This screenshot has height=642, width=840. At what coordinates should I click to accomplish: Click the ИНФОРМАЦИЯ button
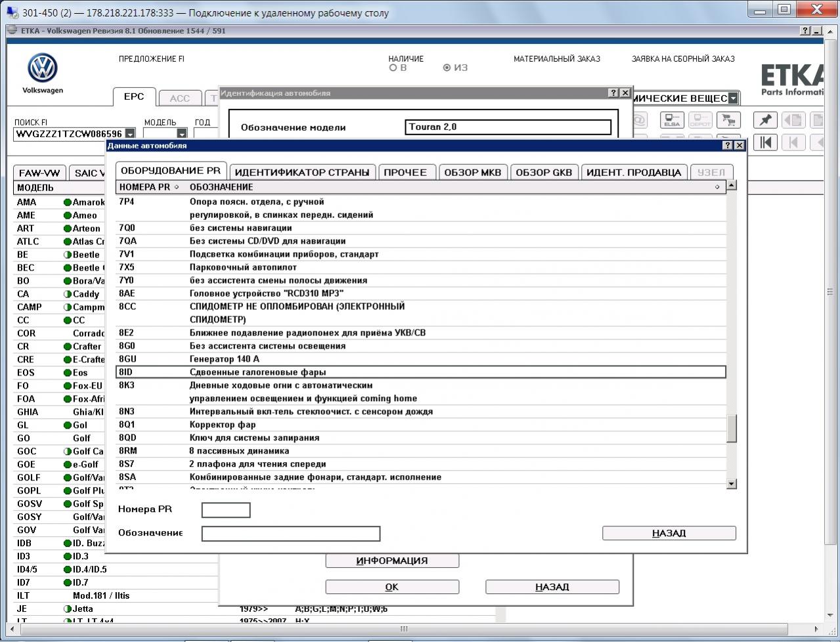[392, 561]
